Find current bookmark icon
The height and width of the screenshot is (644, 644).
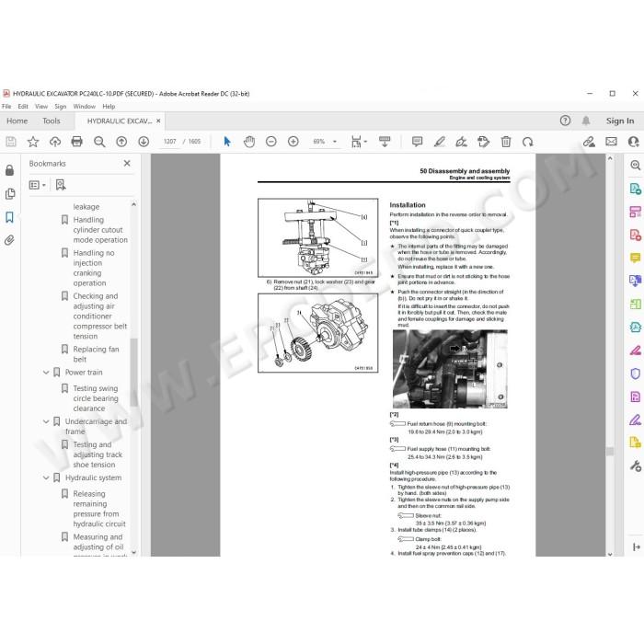click(x=61, y=185)
